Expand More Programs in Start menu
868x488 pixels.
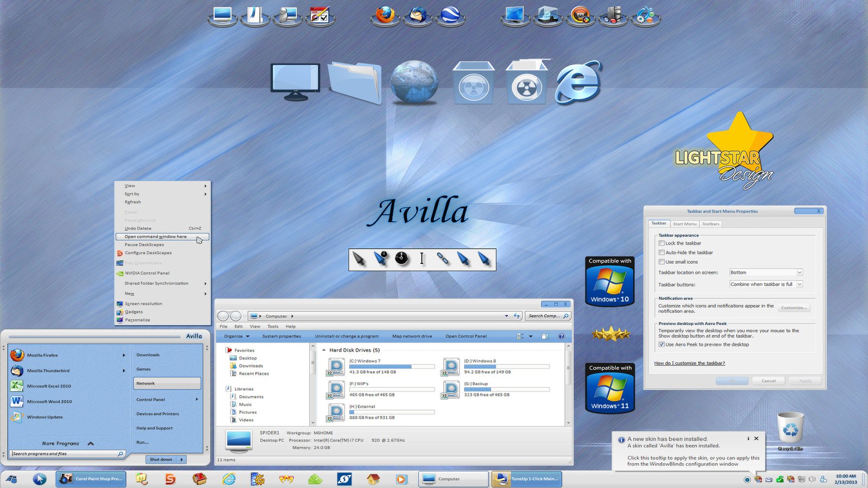point(68,444)
